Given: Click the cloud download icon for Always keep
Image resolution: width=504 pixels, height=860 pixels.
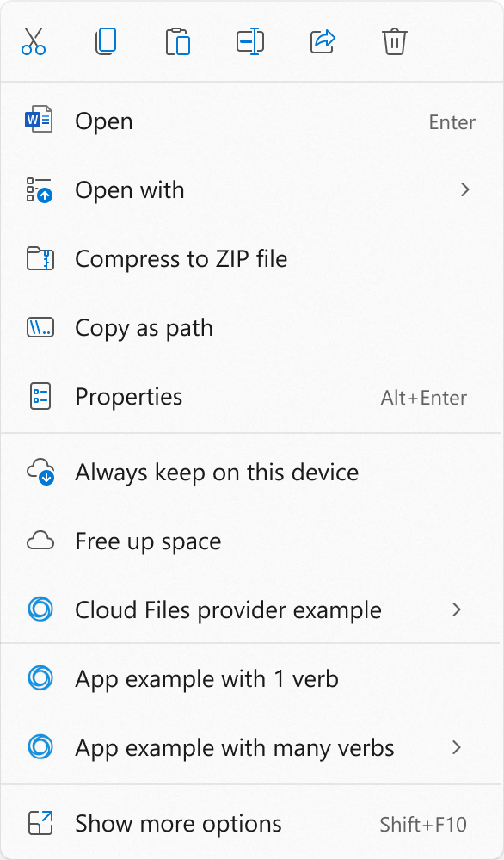Looking at the screenshot, I should click(40, 473).
